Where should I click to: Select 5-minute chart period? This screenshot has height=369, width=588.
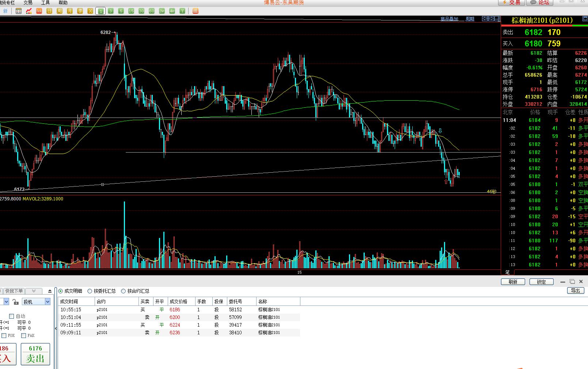coord(121,11)
